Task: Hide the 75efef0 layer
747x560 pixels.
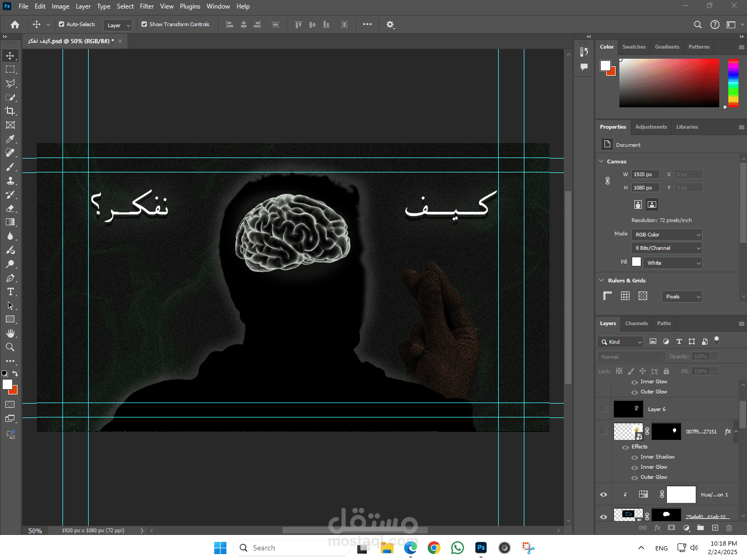Action: [x=603, y=517]
